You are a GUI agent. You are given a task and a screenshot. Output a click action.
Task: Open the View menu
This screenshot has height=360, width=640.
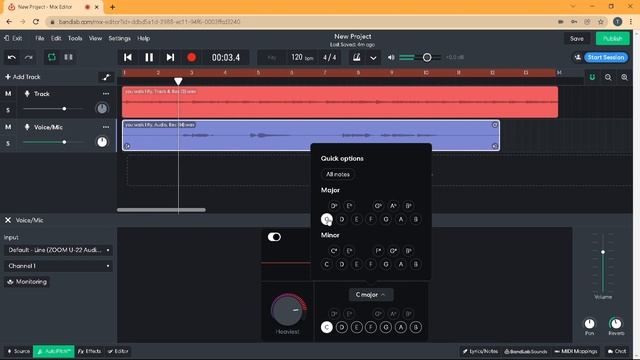96,38
